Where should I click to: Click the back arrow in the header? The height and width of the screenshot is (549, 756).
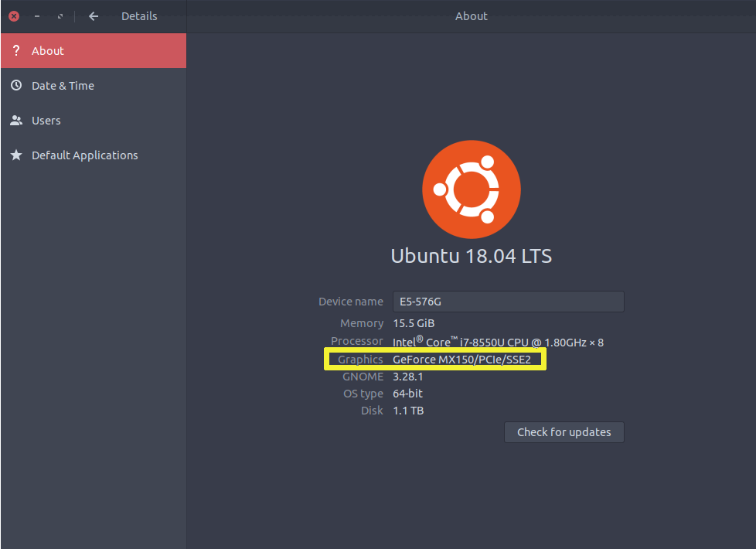(x=94, y=16)
